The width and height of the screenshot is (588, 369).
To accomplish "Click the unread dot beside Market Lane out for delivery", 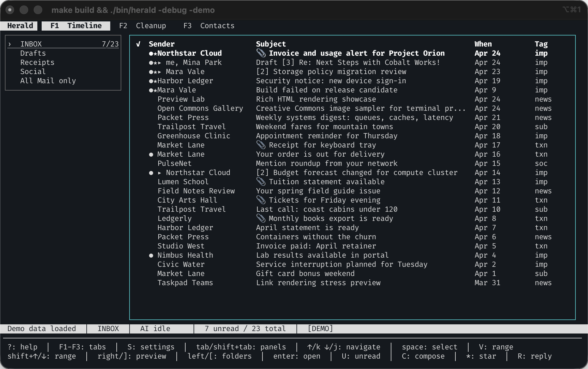I will (x=151, y=155).
